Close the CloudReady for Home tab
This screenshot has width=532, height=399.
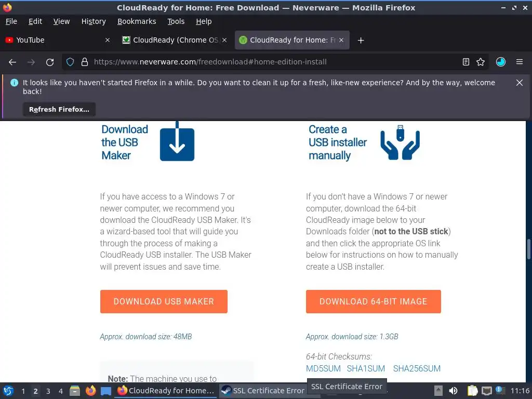click(341, 40)
